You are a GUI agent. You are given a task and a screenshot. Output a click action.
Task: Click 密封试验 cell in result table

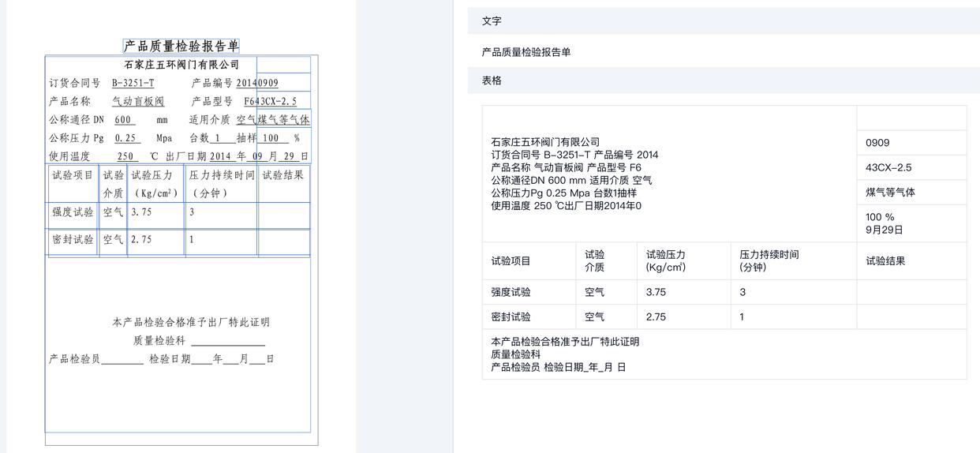coord(529,316)
